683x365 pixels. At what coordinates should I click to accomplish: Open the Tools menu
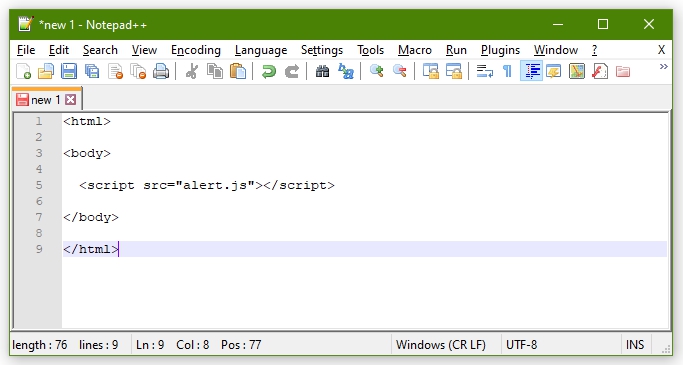click(x=371, y=50)
